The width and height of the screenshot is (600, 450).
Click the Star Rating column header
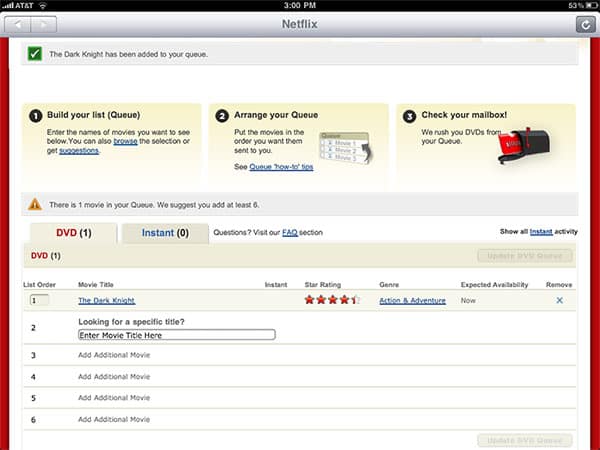point(323,284)
